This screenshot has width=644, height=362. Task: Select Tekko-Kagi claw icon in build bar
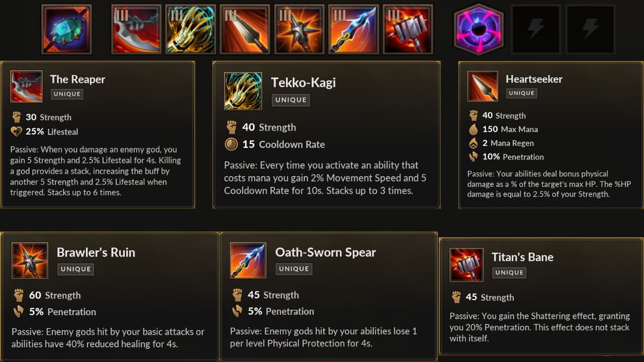coord(190,29)
